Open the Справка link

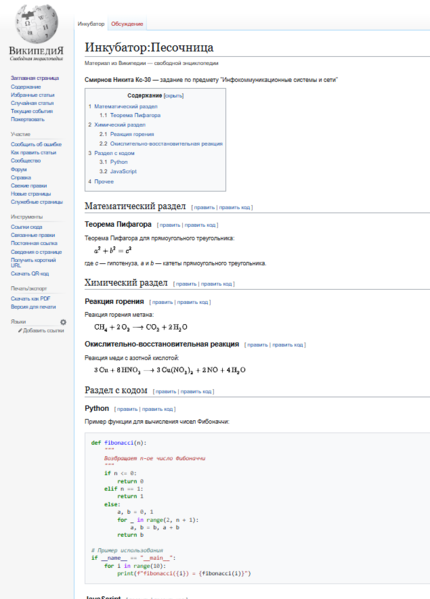(21, 177)
